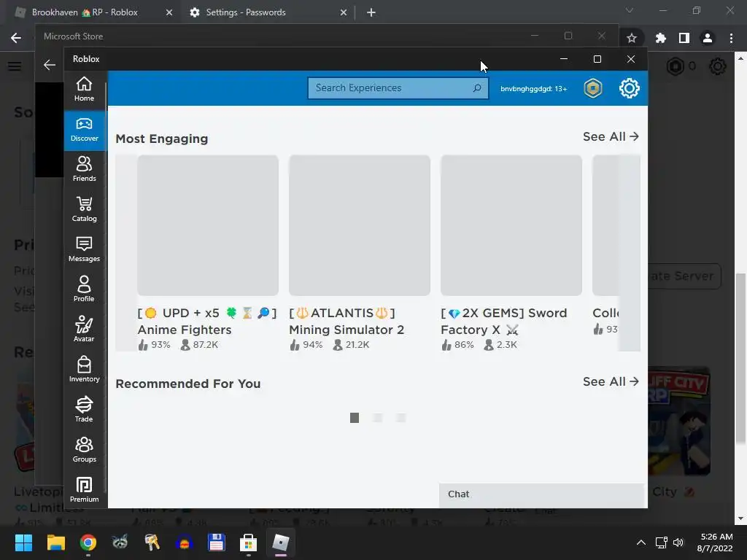Select Discover in Roblox sidebar

[x=85, y=130]
